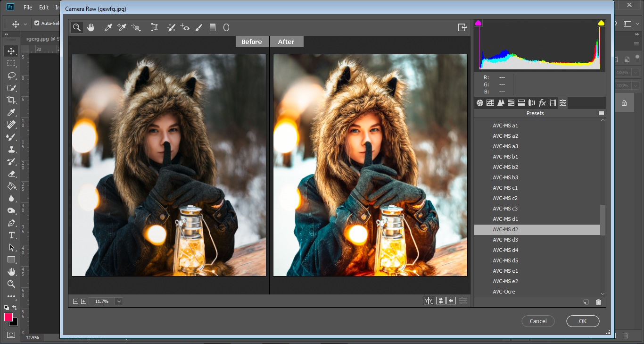
Task: Activate the Targeted Adjustment tool
Action: pyautogui.click(x=136, y=27)
